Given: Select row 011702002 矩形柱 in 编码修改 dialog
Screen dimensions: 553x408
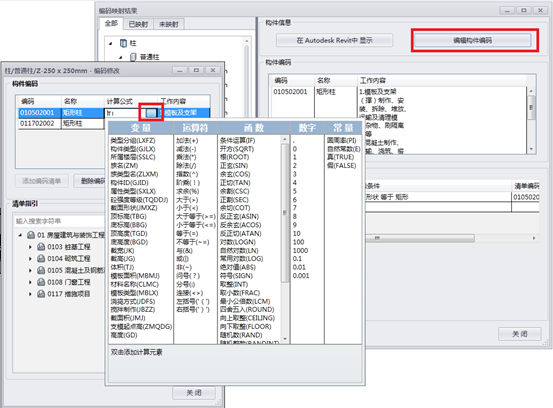Looking at the screenshot, I should pyautogui.click(x=61, y=124).
